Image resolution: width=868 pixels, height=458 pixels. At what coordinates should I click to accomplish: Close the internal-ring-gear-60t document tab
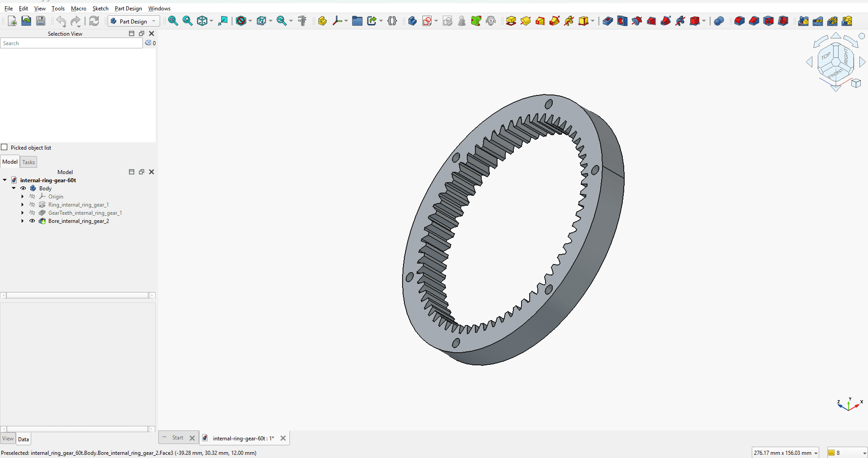coord(283,438)
